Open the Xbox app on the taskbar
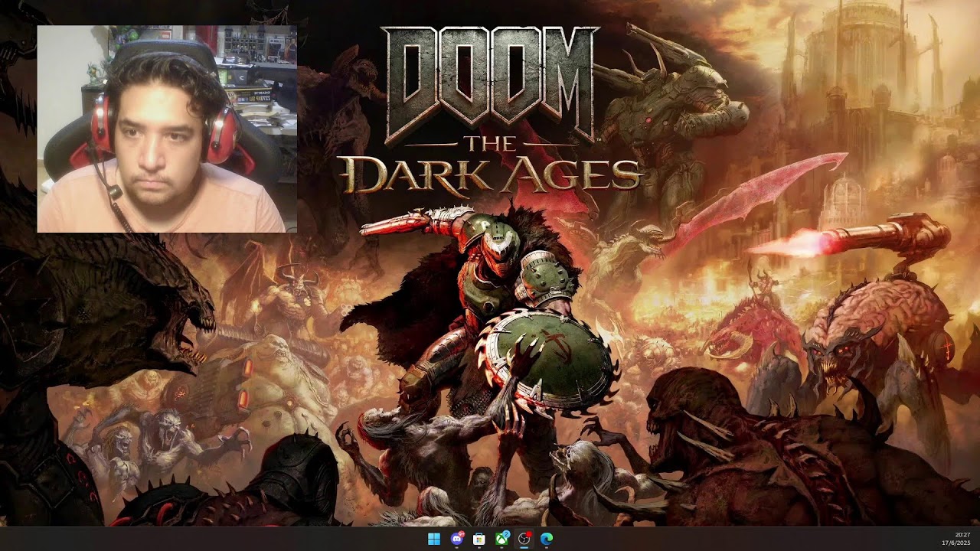The width and height of the screenshot is (980, 551). tap(502, 539)
